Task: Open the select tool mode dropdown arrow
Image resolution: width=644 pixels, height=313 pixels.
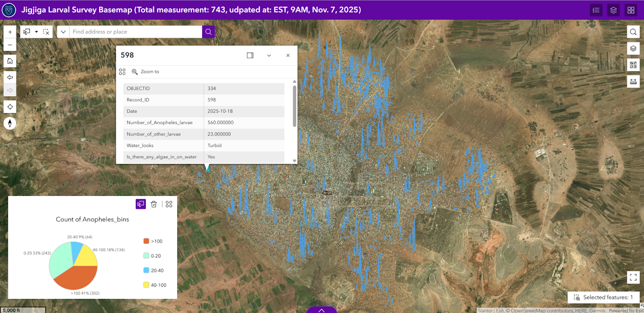Action: coord(36,32)
